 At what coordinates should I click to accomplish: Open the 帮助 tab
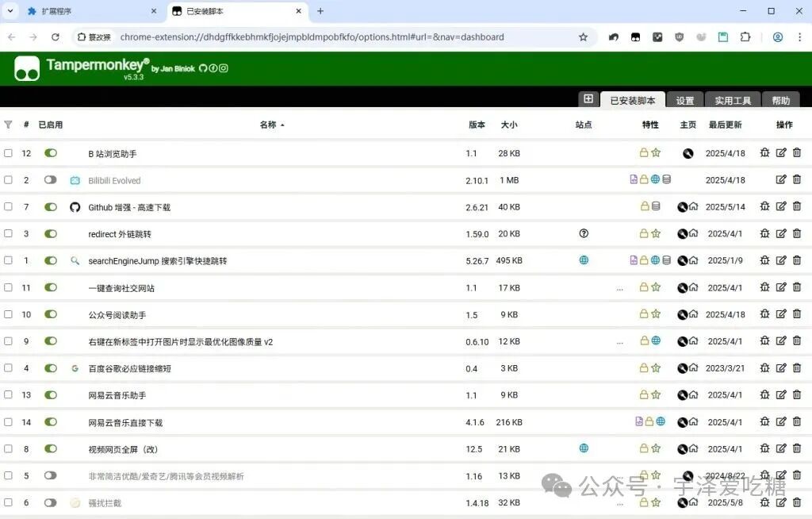click(781, 101)
